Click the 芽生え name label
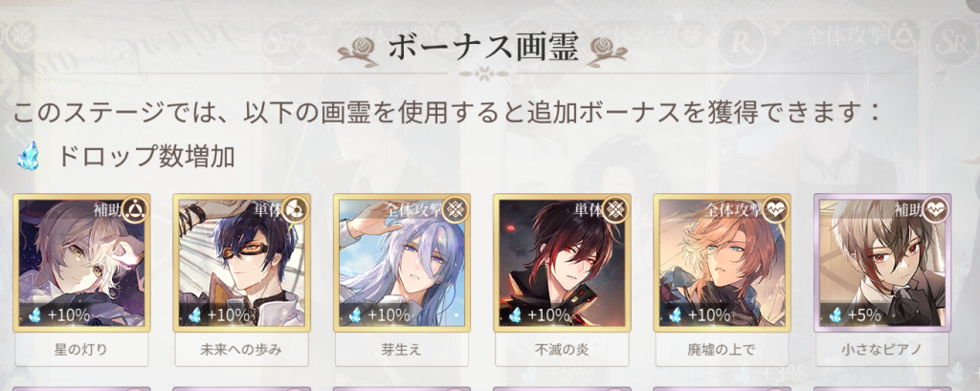Viewport: 980px width, 391px height. point(401,350)
